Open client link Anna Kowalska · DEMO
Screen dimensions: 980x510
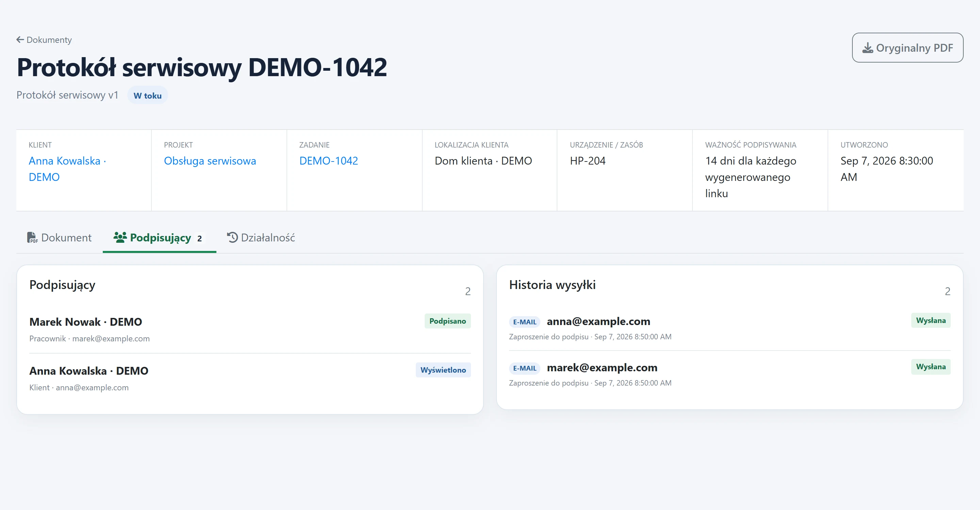tap(67, 169)
